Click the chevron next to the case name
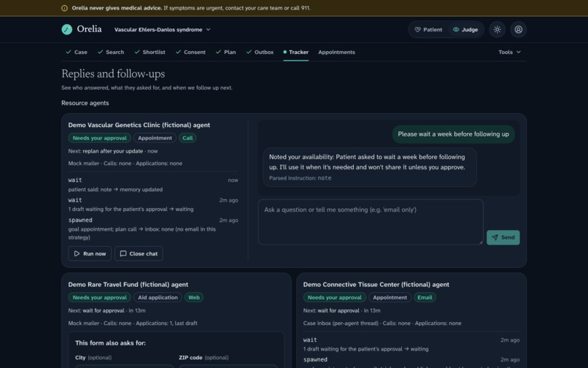 [208, 29]
